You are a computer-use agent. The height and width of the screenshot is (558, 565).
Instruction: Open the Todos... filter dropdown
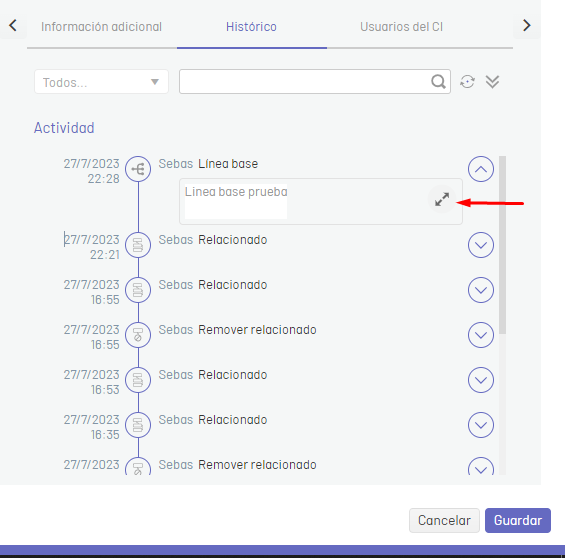pyautogui.click(x=101, y=82)
